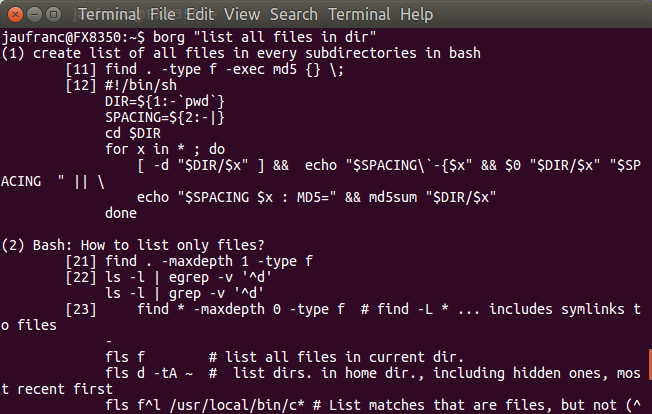The width and height of the screenshot is (652, 414).
Task: Open the Edit menu
Action: click(200, 15)
